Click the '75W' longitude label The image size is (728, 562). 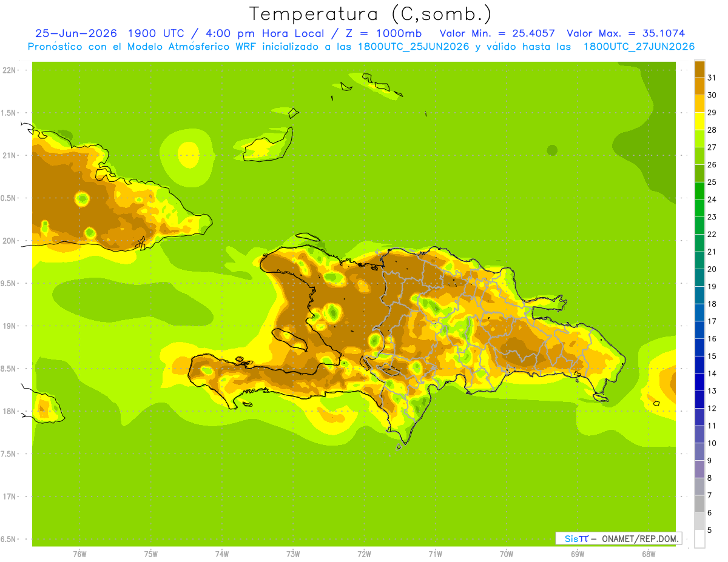point(150,554)
